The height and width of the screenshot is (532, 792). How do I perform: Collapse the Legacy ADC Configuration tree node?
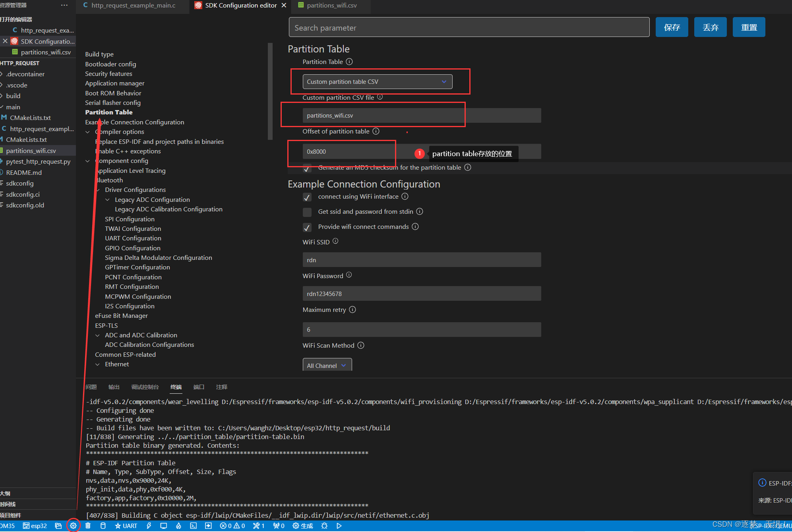107,200
